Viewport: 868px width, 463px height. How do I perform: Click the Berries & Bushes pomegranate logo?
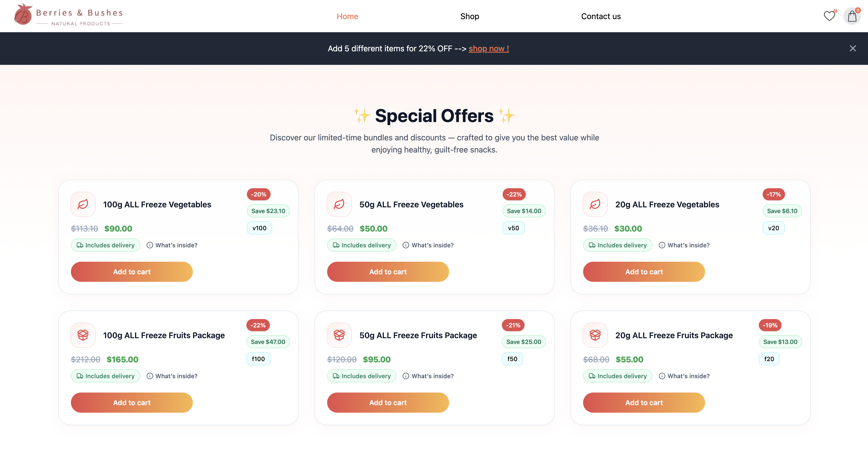coord(23,14)
